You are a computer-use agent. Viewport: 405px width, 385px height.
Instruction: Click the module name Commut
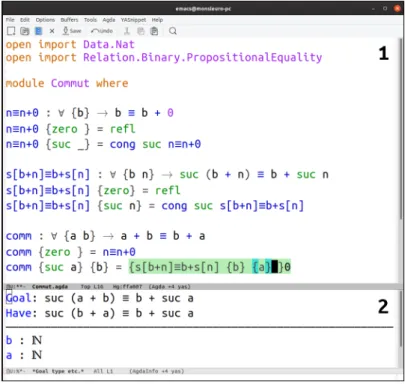click(70, 83)
